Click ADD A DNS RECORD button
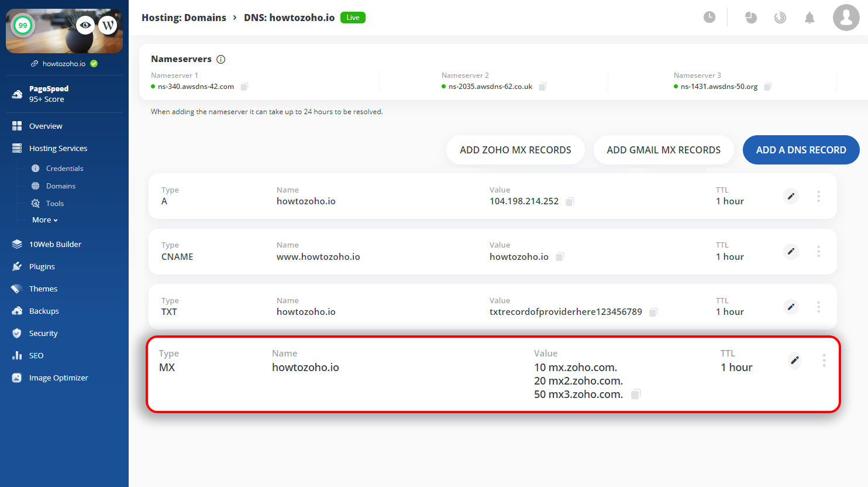This screenshot has width=868, height=487. click(801, 150)
